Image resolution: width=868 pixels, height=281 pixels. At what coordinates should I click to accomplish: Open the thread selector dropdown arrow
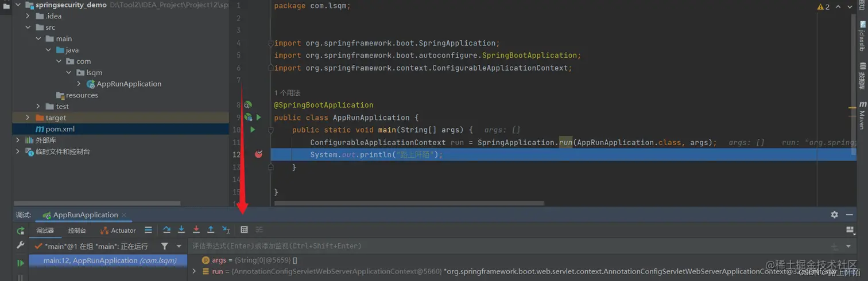click(179, 246)
